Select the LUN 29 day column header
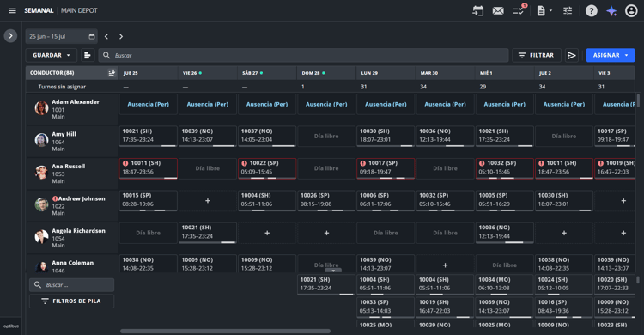This screenshot has width=644, height=335. (x=386, y=73)
